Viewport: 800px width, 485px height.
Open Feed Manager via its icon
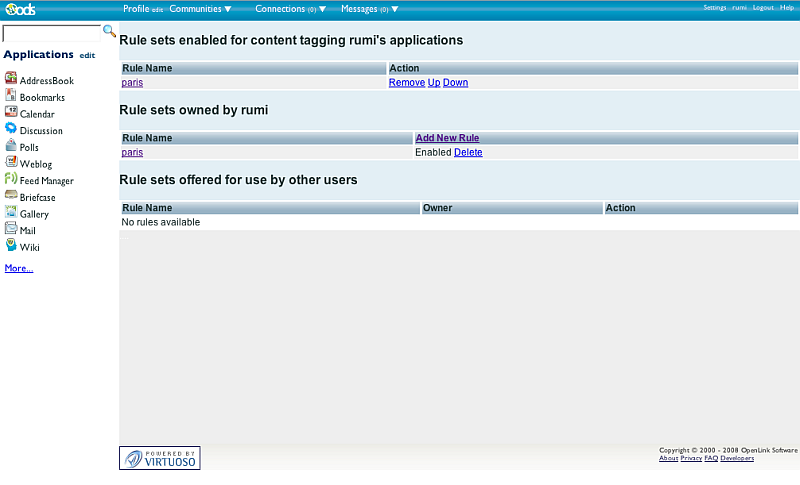(x=11, y=179)
